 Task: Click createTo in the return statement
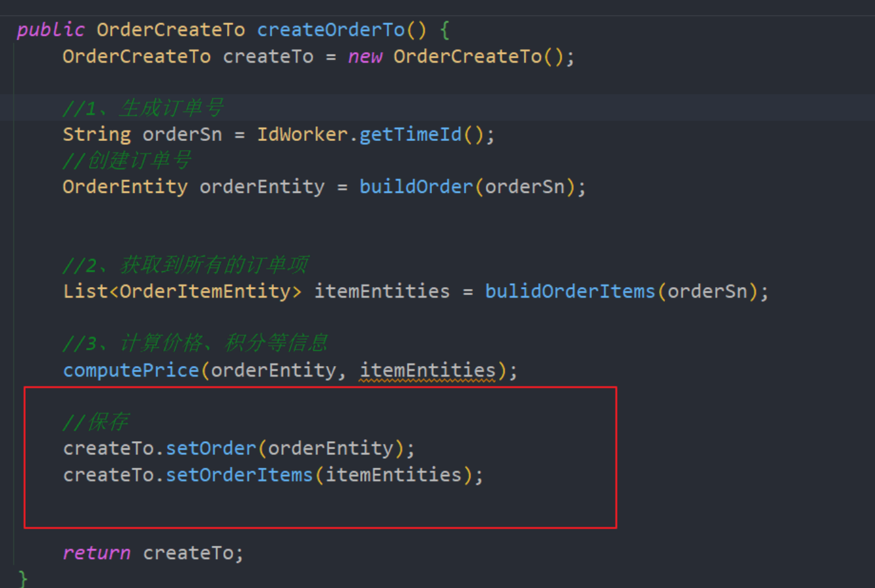188,553
